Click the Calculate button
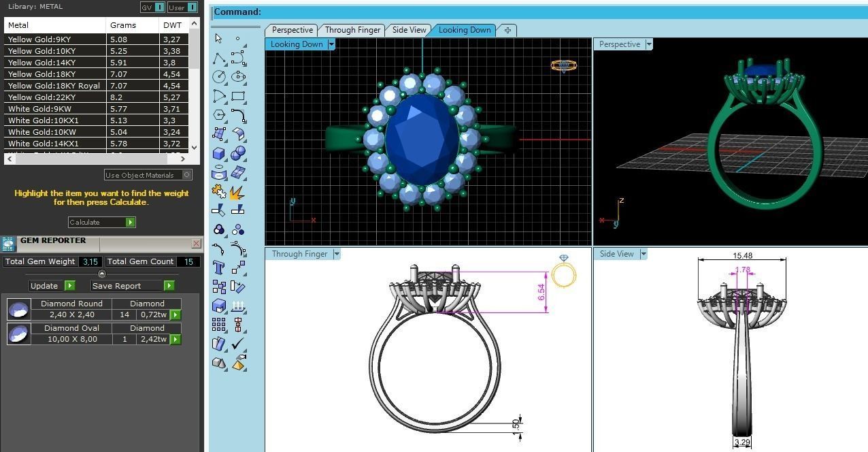868x452 pixels. pyautogui.click(x=102, y=222)
